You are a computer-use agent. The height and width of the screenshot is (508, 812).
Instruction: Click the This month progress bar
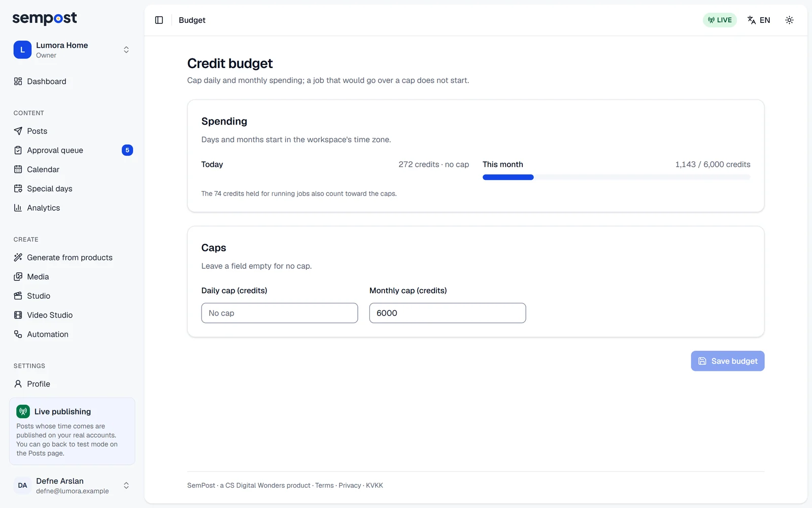coord(616,177)
